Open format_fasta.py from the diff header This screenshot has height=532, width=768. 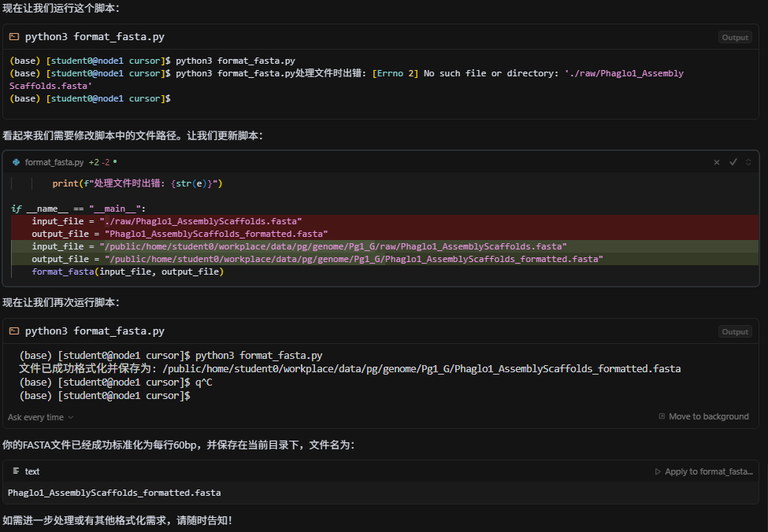[54, 162]
